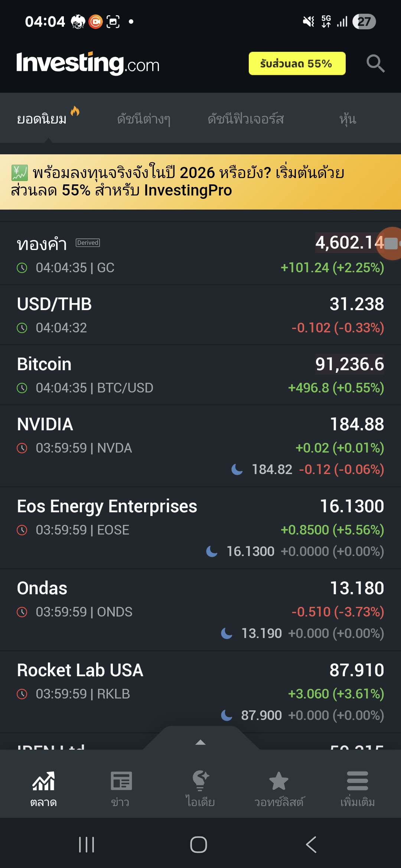
Task: Switch to the ดัชนีฟิวเจอร์ส tab
Action: point(245,119)
